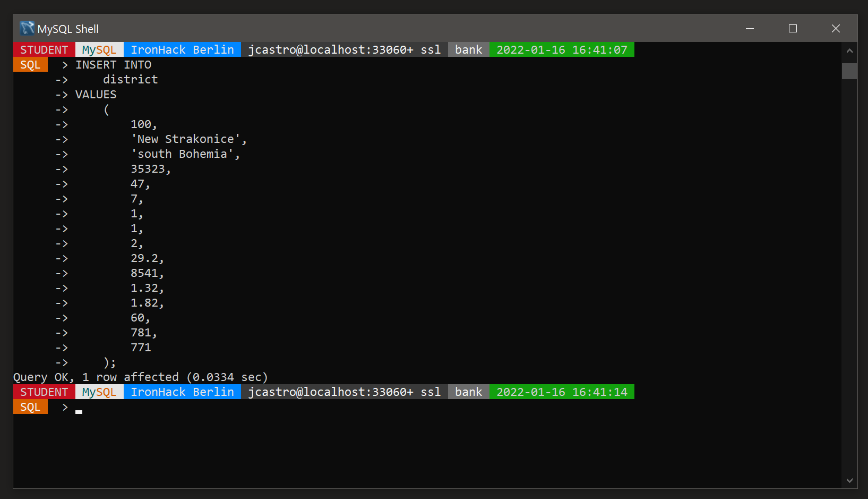
Task: Click the scrollbar up arrow
Action: [x=849, y=50]
